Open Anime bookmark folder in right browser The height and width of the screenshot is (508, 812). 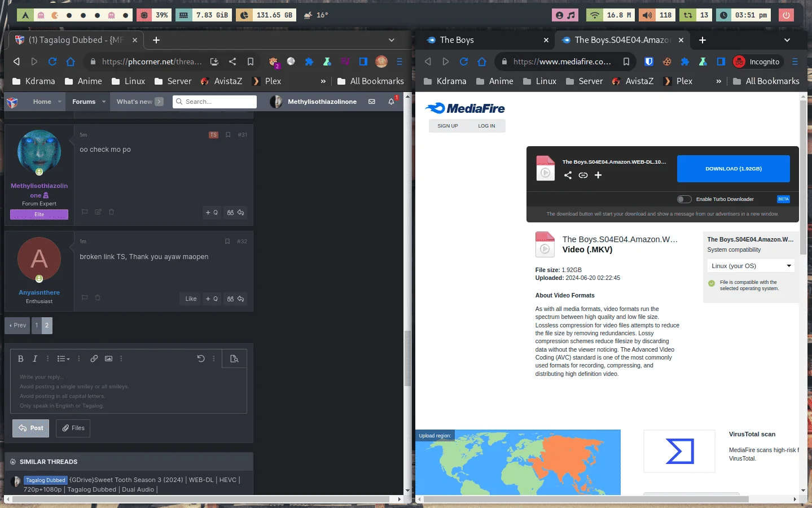click(x=494, y=81)
